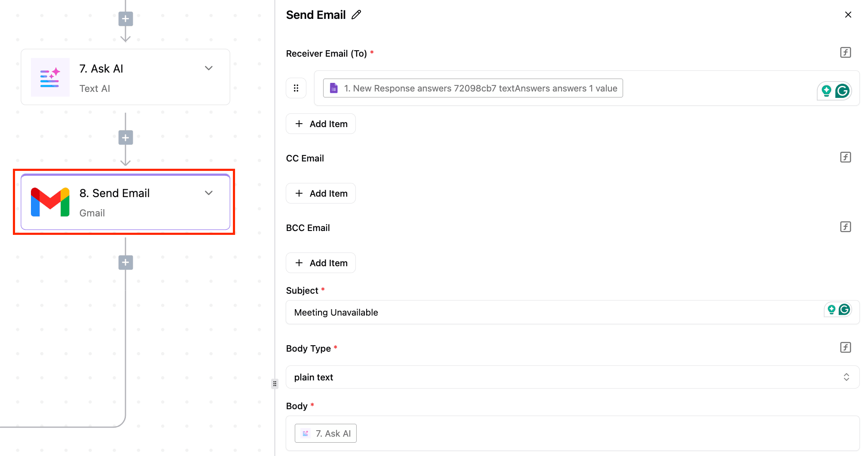868x456 pixels.
Task: Add Item under Receiver Email
Action: click(321, 124)
